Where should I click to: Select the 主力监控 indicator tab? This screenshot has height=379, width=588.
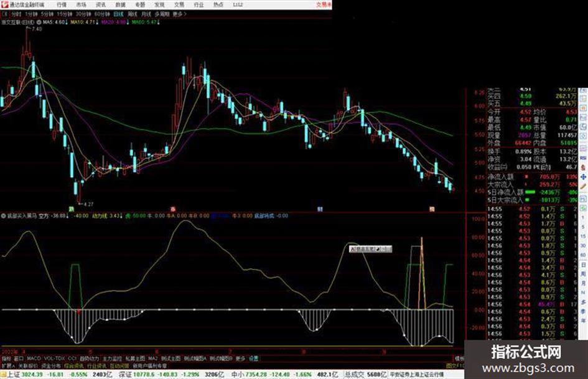(x=113, y=358)
